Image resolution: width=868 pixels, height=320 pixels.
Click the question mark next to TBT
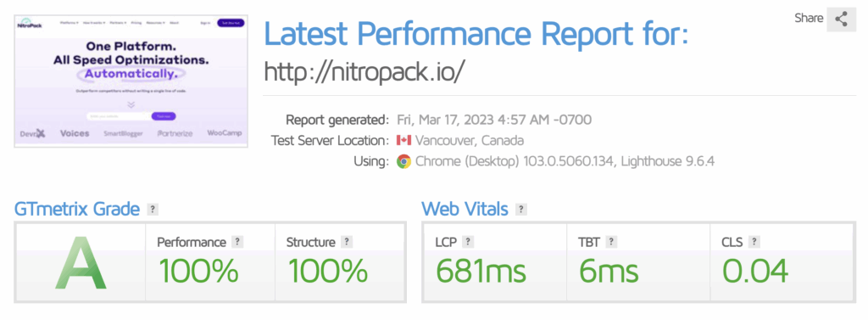[611, 242]
